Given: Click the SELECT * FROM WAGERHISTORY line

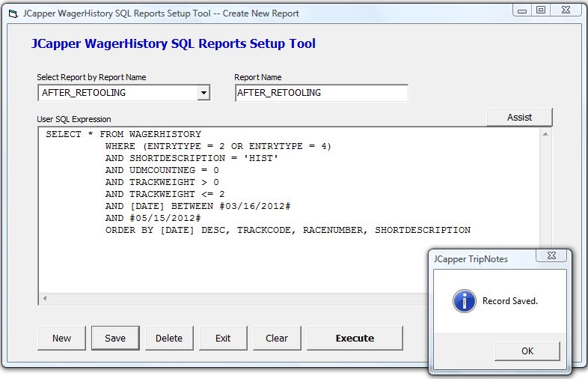Looking at the screenshot, I should [x=123, y=134].
